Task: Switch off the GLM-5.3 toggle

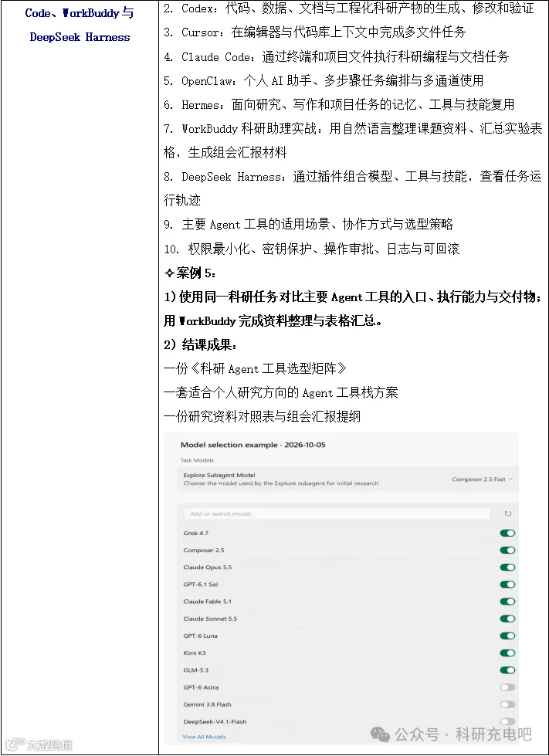Action: coord(507,670)
